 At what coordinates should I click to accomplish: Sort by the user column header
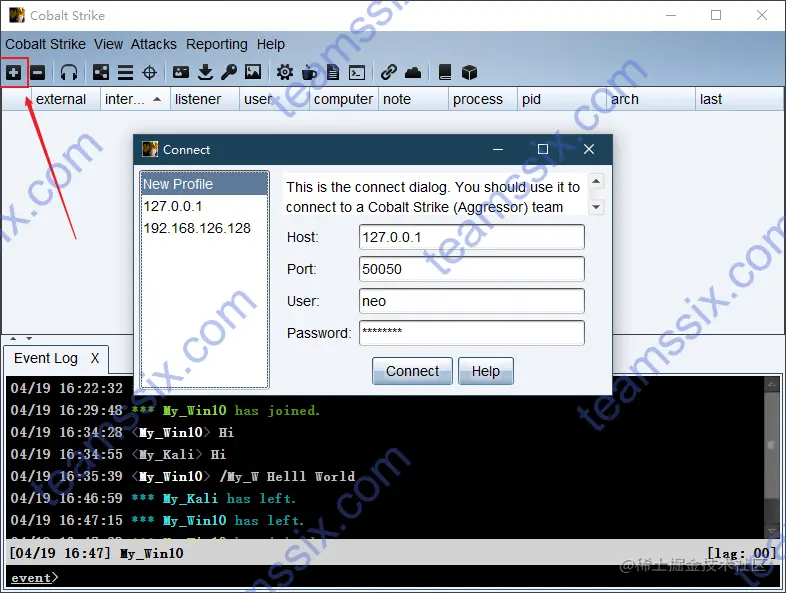coord(274,99)
